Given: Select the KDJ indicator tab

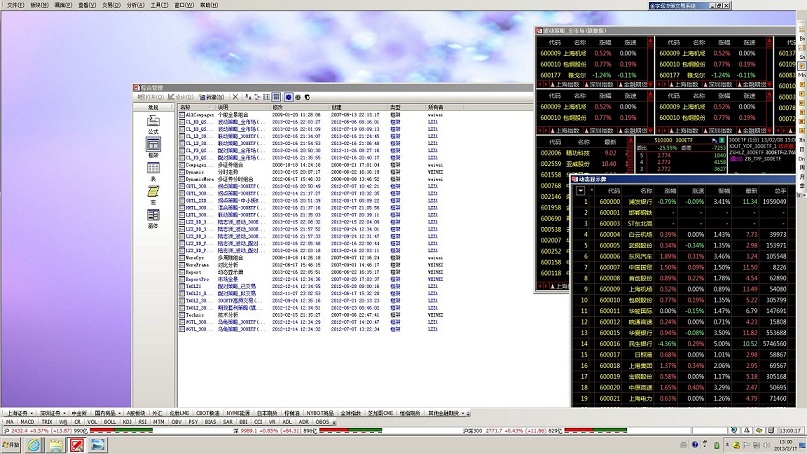Looking at the screenshot, I should pos(127,422).
